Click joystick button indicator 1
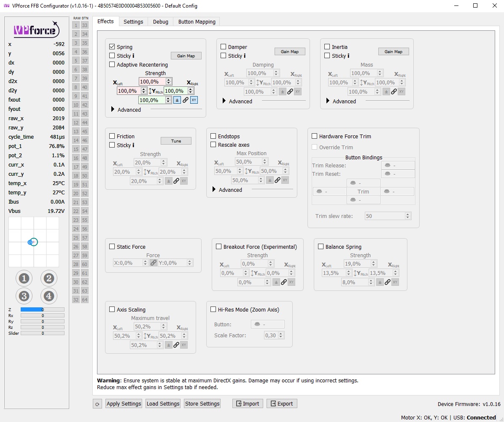This screenshot has height=422, width=504. [24, 278]
